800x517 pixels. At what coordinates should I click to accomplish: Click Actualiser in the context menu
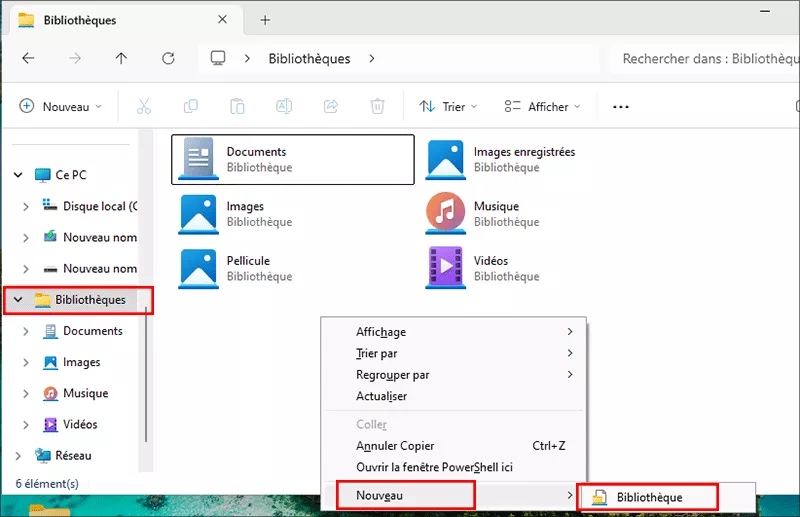[x=381, y=396]
